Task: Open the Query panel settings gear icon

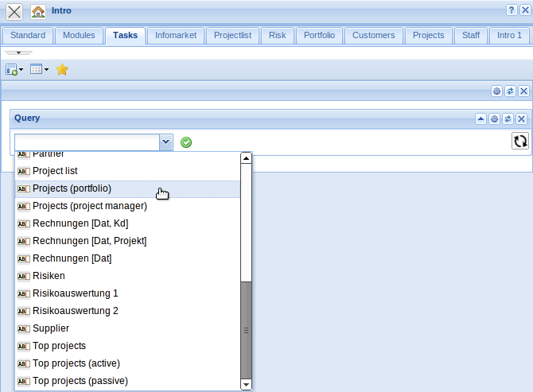Action: click(x=494, y=118)
